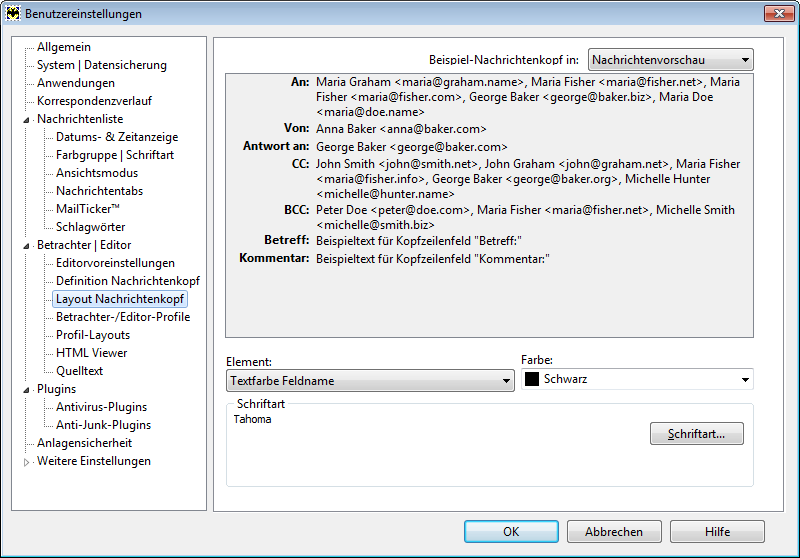
Task: Select the Allgemein tree item
Action: coord(64,47)
